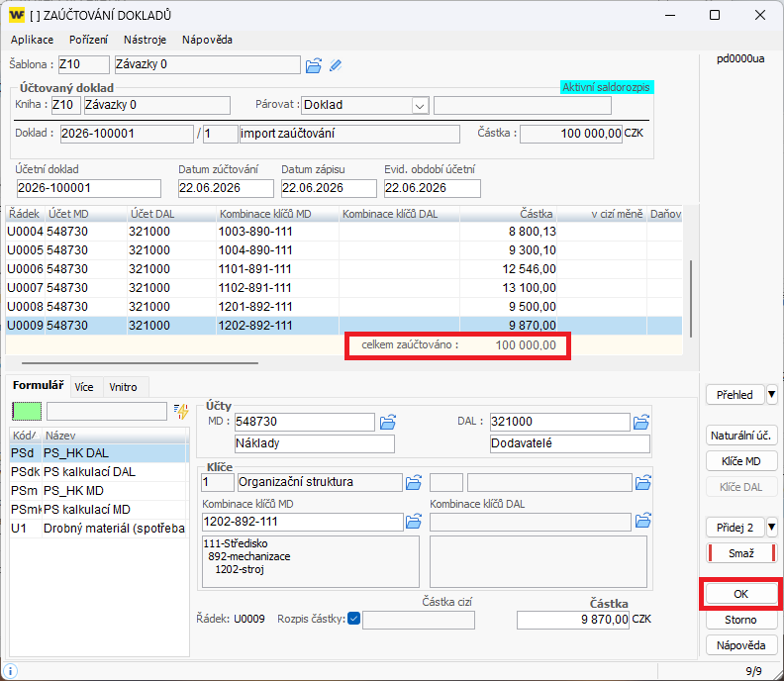Toggle the Rozpis částky checkbox
Image resolution: width=784 pixels, height=681 pixels.
tap(354, 619)
